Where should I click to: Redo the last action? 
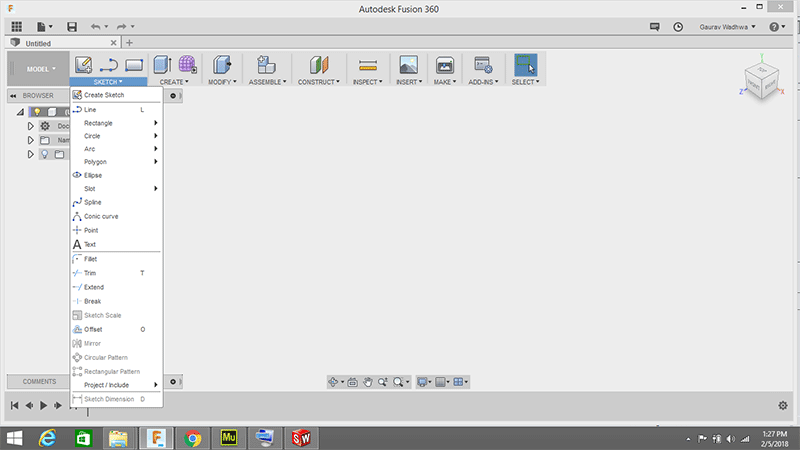121,27
